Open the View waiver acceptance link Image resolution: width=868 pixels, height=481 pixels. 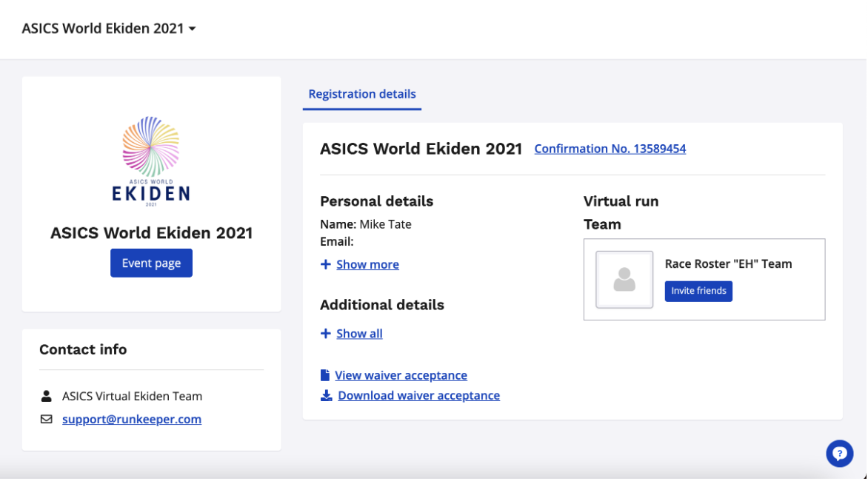(401, 375)
